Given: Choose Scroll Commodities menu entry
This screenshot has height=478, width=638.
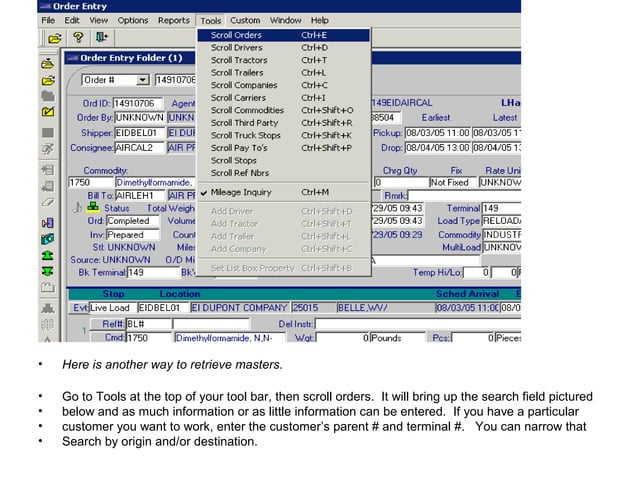Looking at the screenshot, I should coord(284,111).
